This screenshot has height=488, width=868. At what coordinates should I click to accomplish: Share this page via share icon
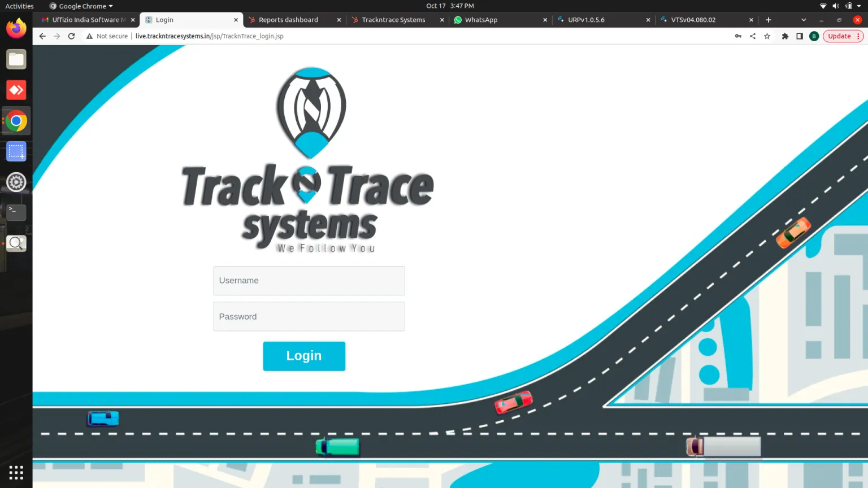click(x=753, y=36)
